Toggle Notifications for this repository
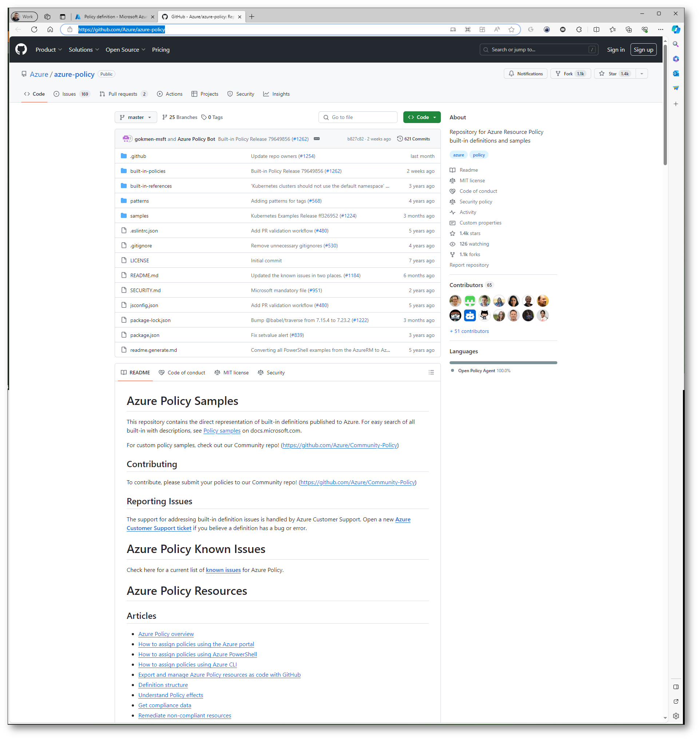 (525, 74)
